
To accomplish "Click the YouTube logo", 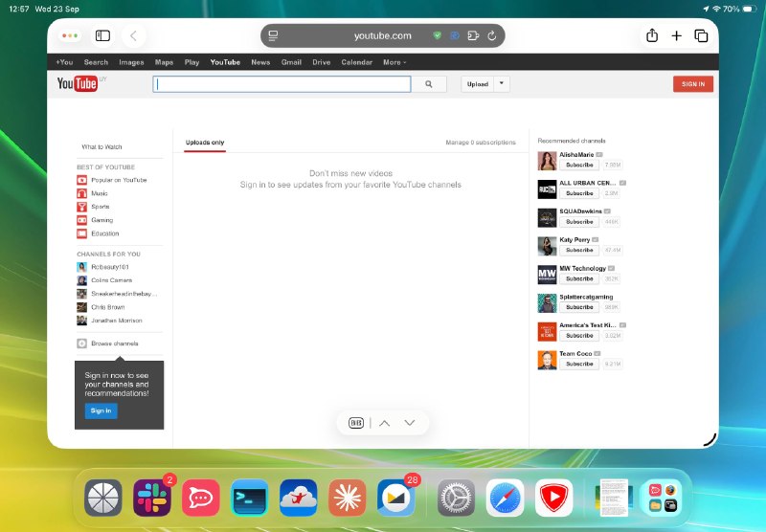I will click(78, 84).
